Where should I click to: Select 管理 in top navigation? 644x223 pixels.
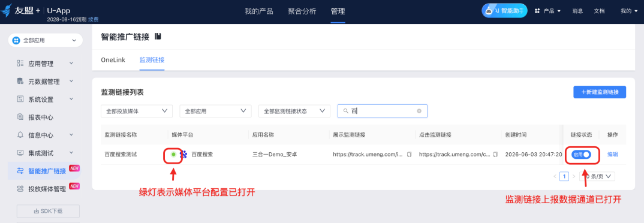338,11
